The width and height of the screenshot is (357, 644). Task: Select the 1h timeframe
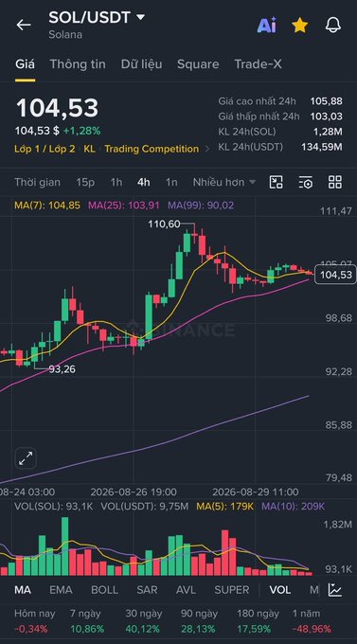tap(116, 183)
